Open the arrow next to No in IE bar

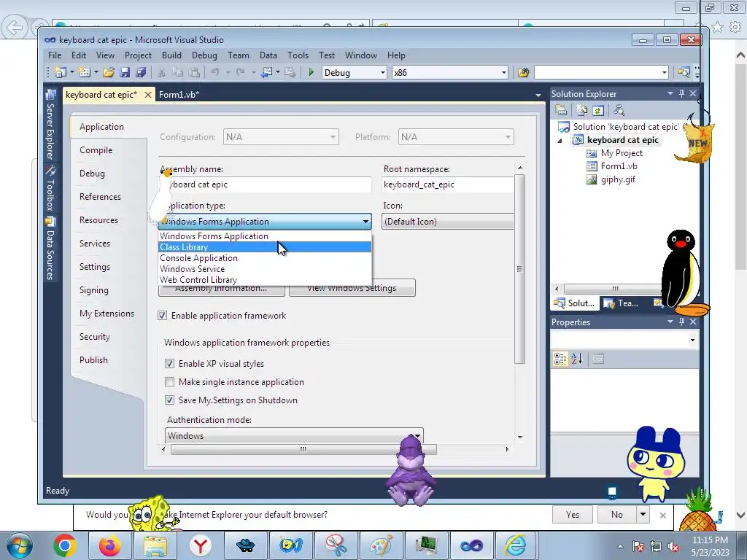643,514
